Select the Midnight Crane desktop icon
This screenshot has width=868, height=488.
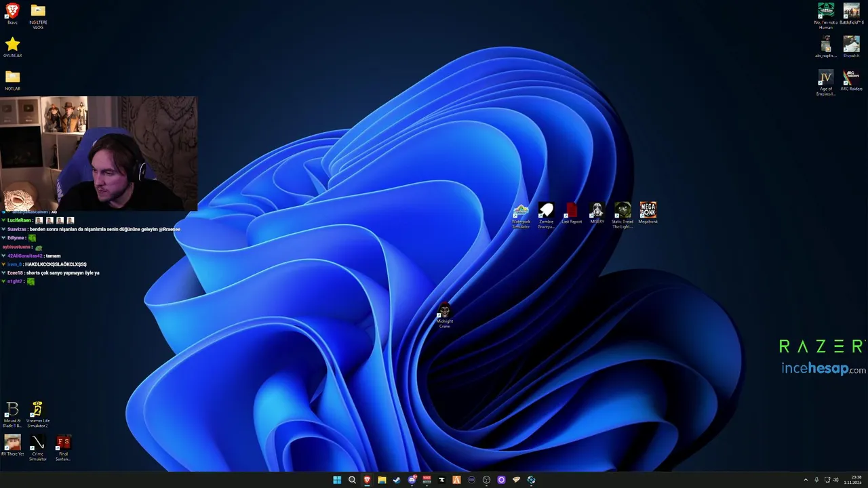click(444, 316)
